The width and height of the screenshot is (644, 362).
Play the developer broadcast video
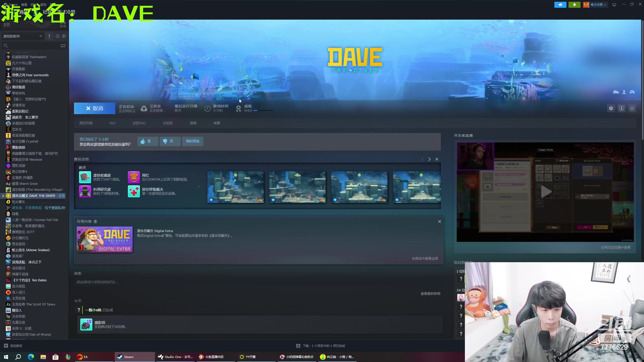(x=546, y=192)
